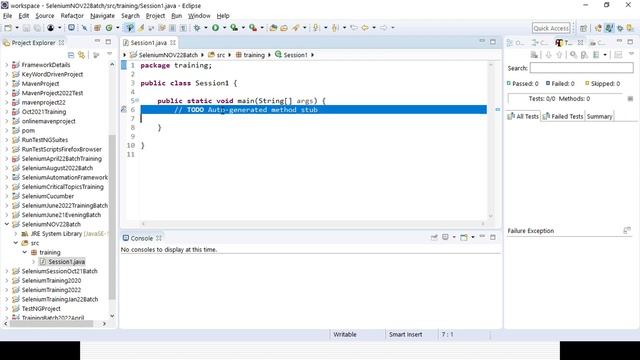640x360 pixels.
Task: Click the TestNG Search input box
Action: [x=582, y=68]
